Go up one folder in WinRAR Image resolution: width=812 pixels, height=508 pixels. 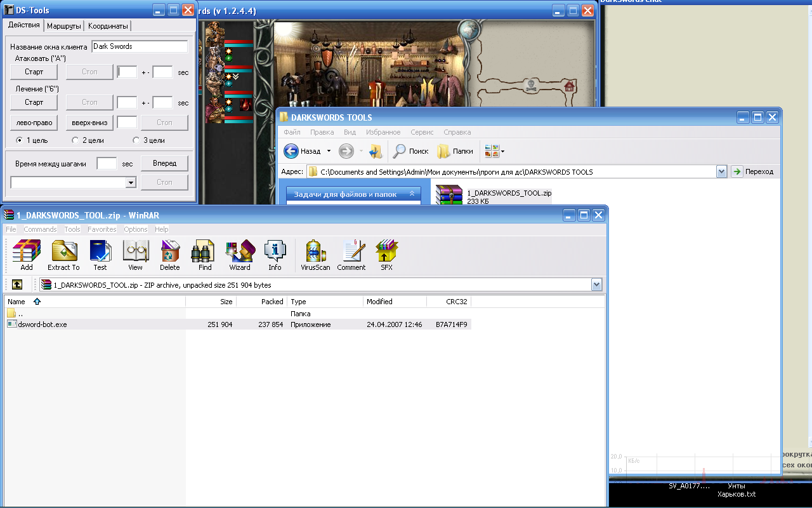pos(17,285)
